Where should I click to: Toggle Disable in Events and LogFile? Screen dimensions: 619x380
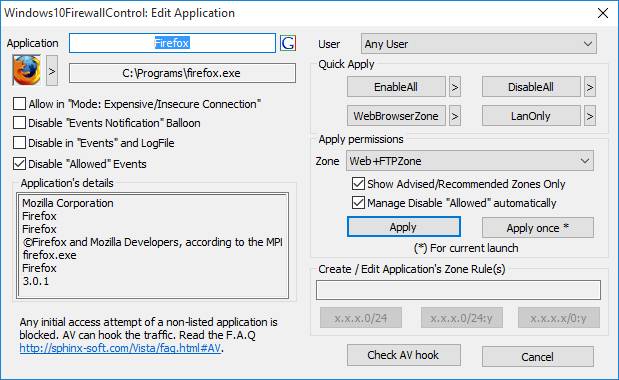[19, 142]
